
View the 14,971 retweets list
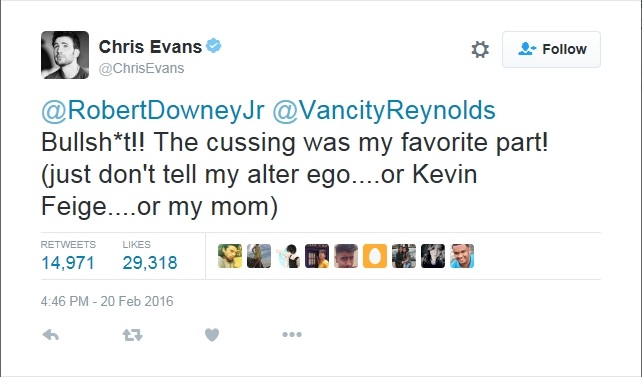[68, 256]
